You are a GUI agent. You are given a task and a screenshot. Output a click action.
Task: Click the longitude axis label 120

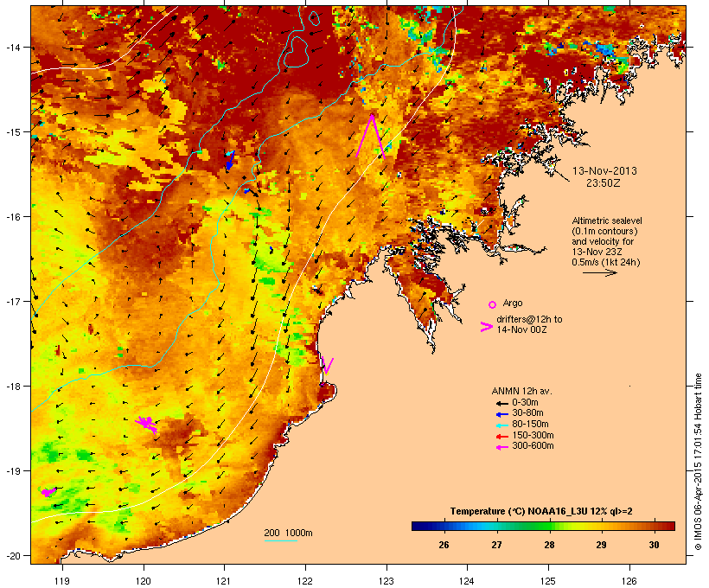click(x=144, y=581)
